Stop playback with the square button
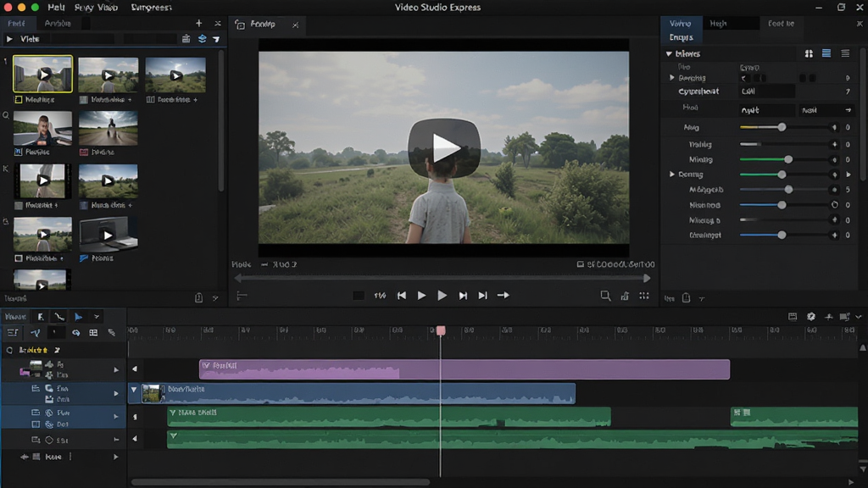This screenshot has width=868, height=488. point(359,296)
